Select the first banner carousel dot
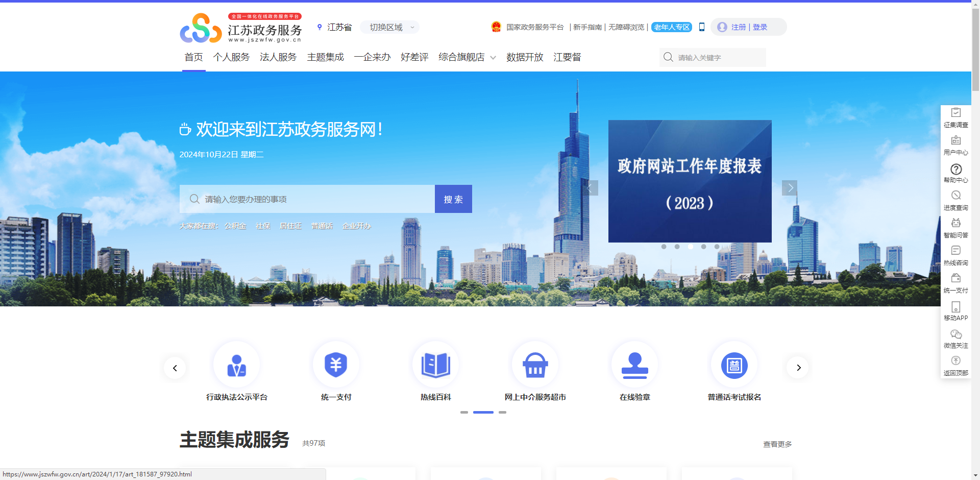Viewport: 980px width, 480px height. [664, 247]
